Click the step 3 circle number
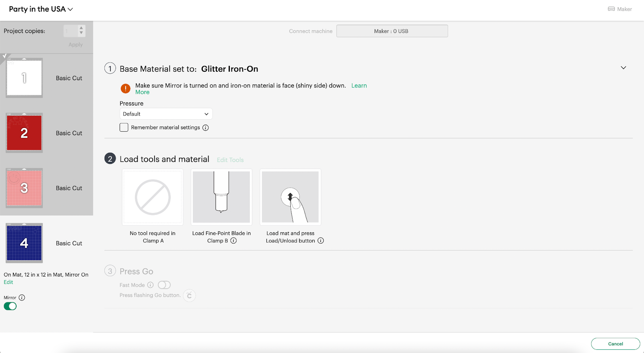644x353 pixels. coord(110,271)
